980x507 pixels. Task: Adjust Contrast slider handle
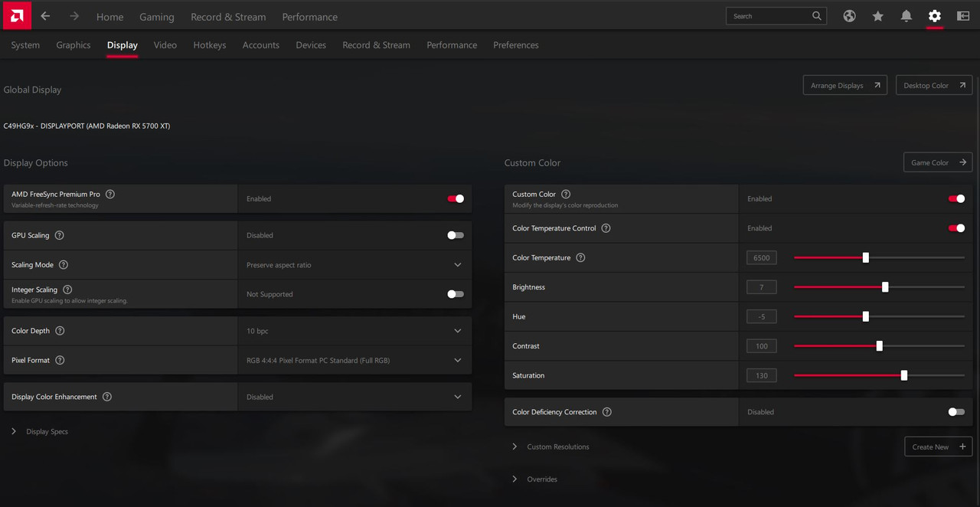pos(879,346)
